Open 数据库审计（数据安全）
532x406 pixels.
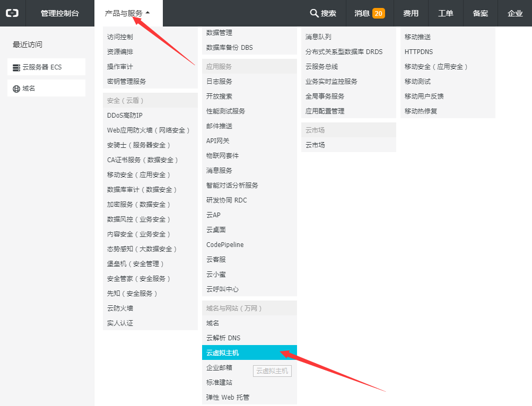tap(142, 190)
